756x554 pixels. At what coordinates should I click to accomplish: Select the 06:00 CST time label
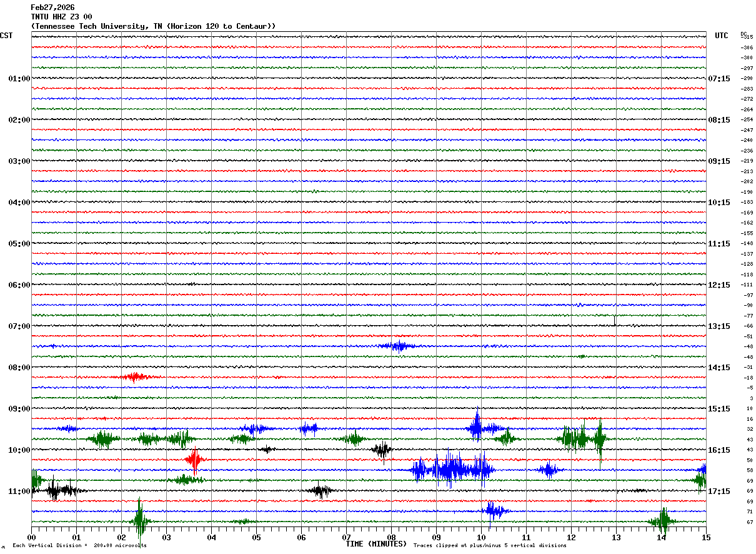[19, 285]
